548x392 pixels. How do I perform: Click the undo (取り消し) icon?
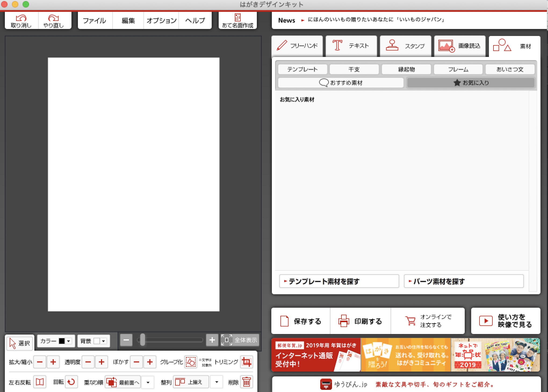(21, 18)
